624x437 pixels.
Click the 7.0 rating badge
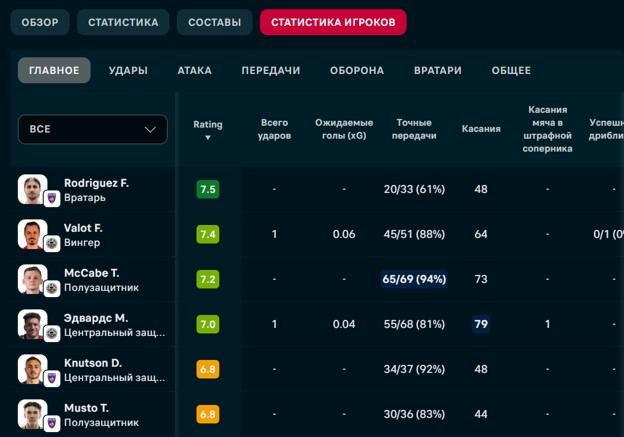tap(208, 324)
